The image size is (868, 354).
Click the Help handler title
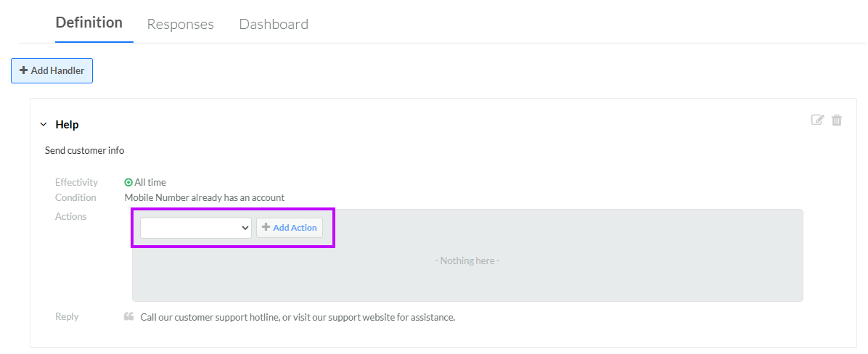click(67, 125)
